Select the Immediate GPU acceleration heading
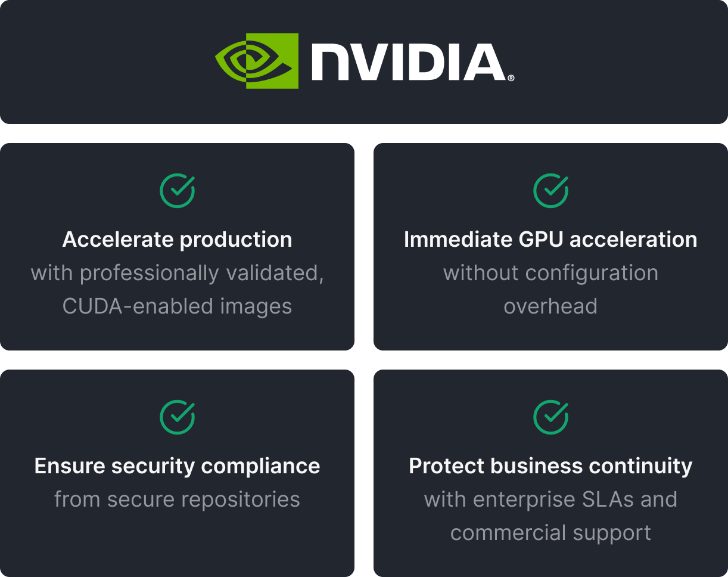Image resolution: width=728 pixels, height=577 pixels. pyautogui.click(x=550, y=240)
